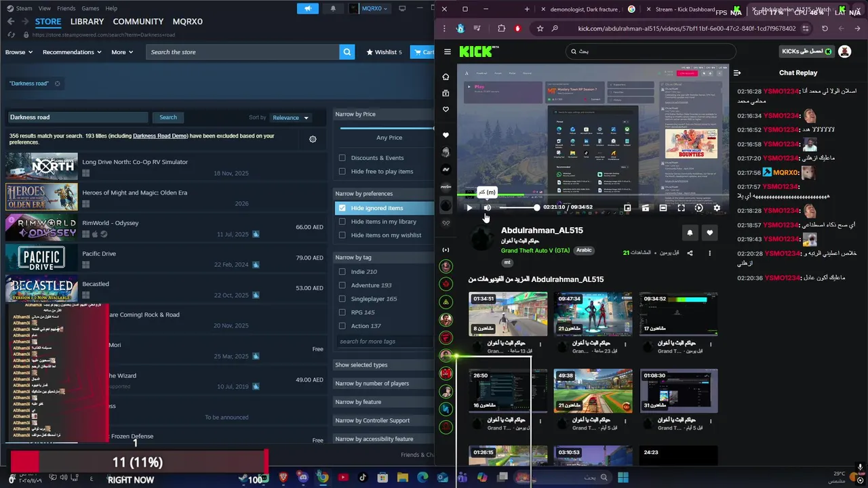Open RimWorld - Odyssey search result
The image size is (868, 488).
(165, 227)
